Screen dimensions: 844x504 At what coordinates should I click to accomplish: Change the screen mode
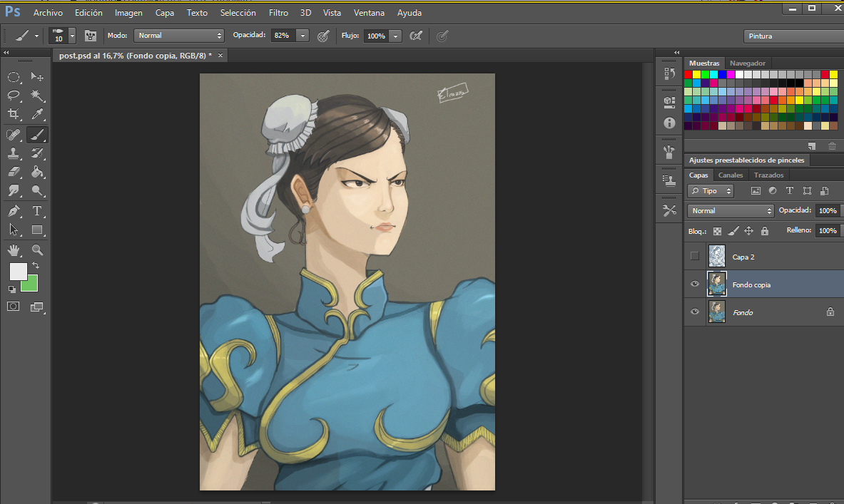point(36,307)
